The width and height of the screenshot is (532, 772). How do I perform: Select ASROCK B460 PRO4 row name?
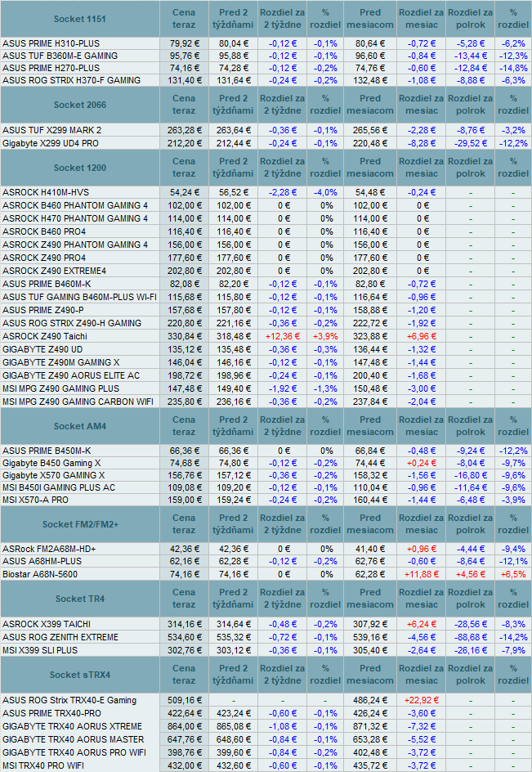pos(44,231)
